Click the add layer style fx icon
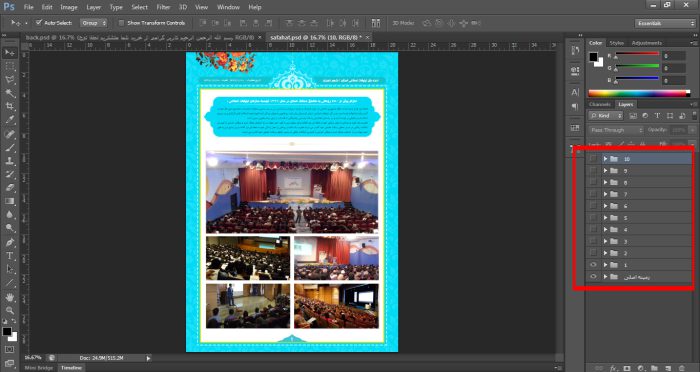 click(613, 368)
